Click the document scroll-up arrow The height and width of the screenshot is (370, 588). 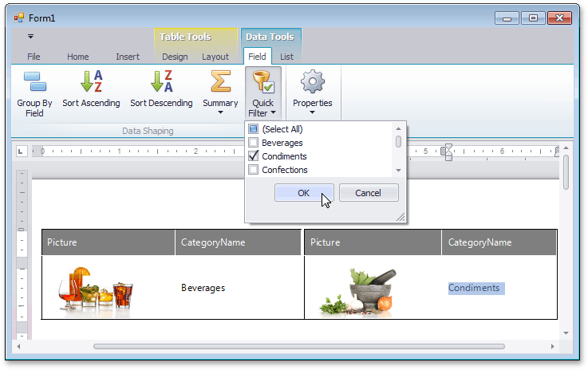566,148
